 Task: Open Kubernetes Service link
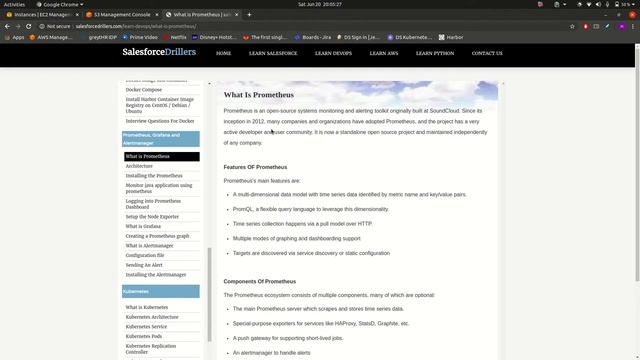(x=146, y=327)
